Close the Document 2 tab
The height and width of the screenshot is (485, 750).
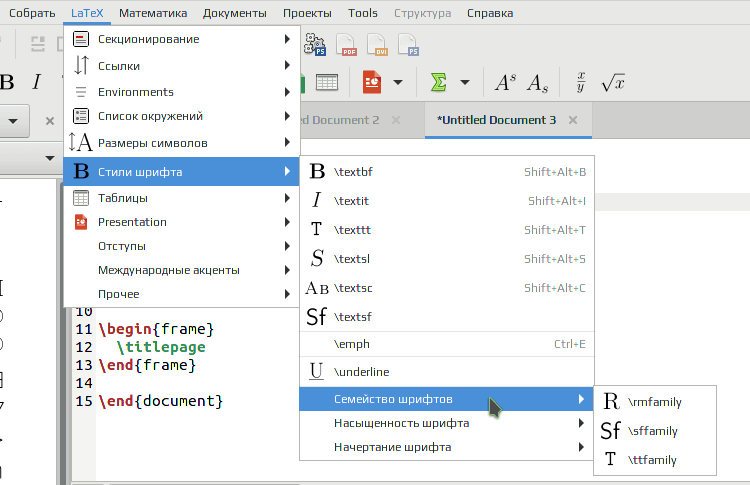(396, 120)
